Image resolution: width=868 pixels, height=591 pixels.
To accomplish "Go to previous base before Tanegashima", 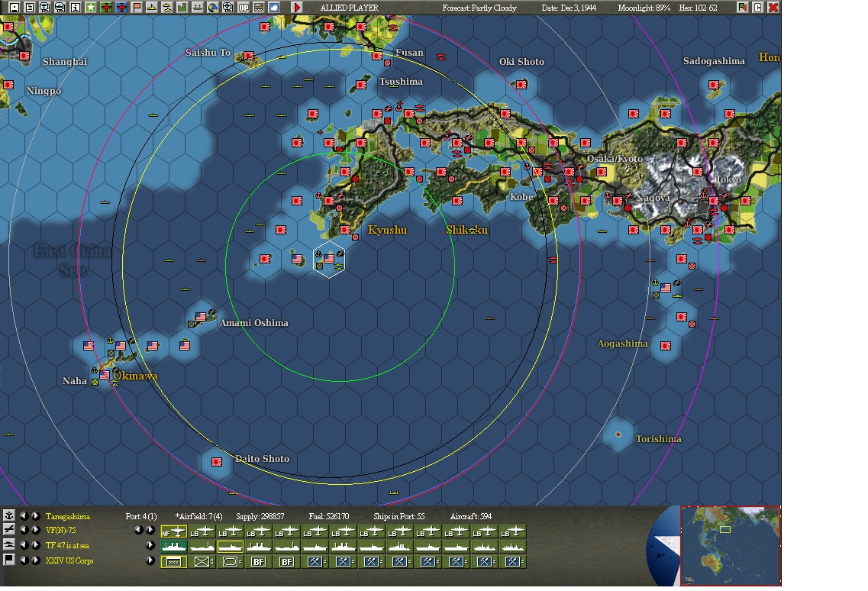I will pyautogui.click(x=23, y=515).
